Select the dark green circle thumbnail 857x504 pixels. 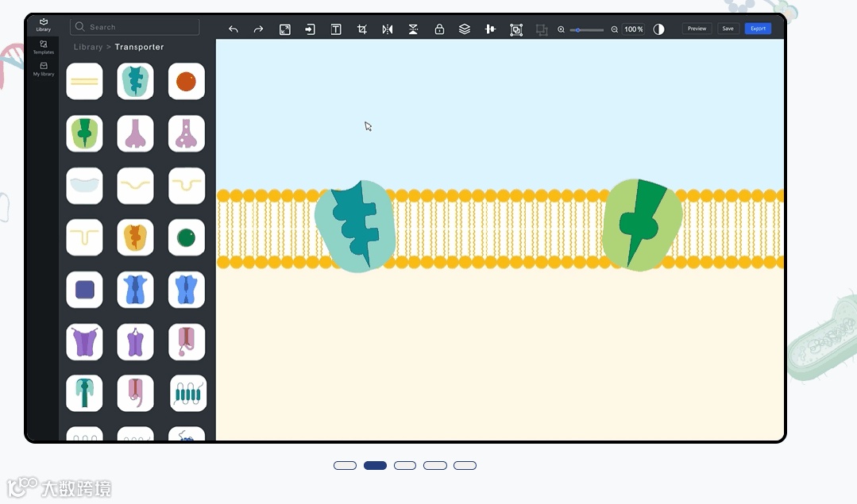(x=187, y=237)
